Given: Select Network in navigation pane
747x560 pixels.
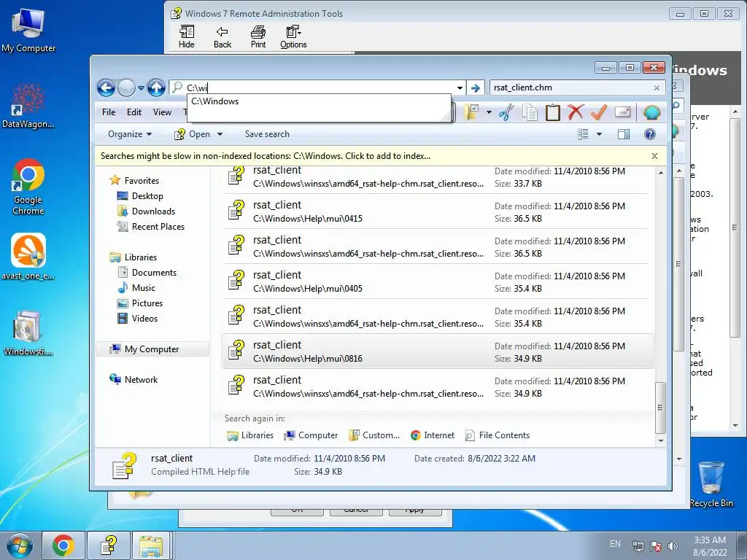Looking at the screenshot, I should click(141, 379).
